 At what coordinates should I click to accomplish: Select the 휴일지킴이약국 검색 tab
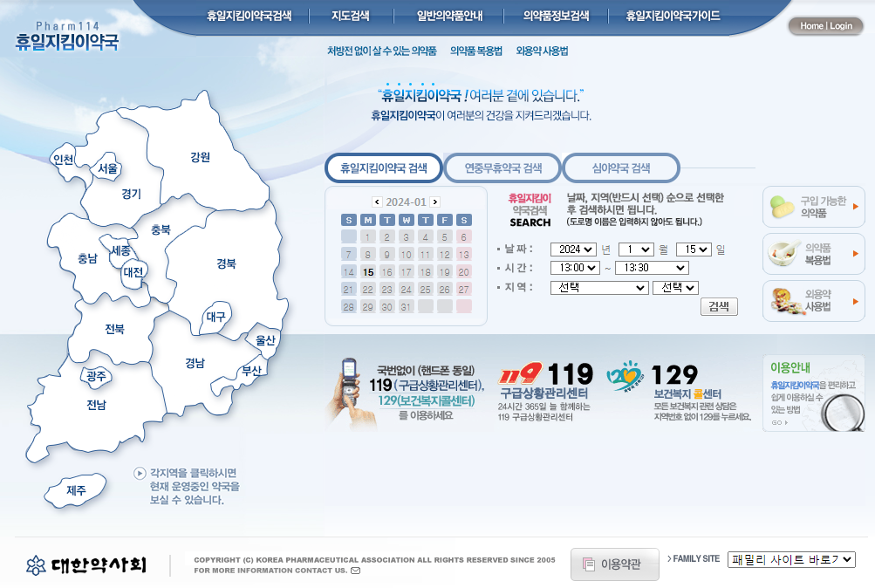click(x=384, y=168)
